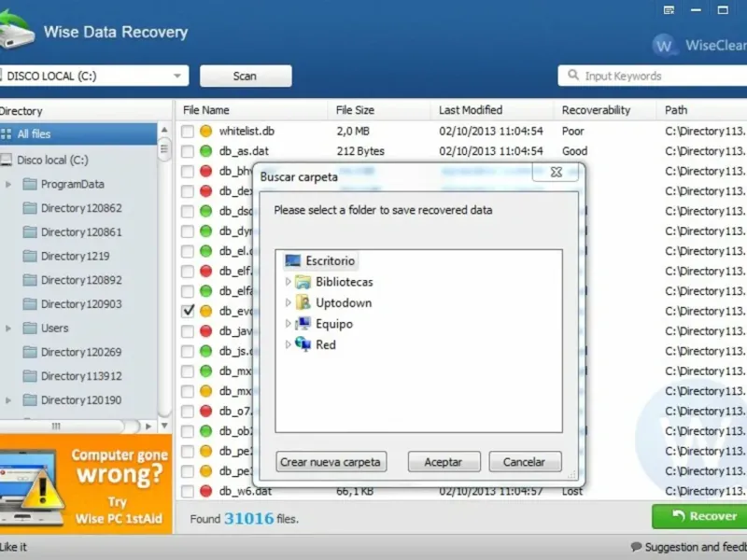Screen dimensions: 747x560
Task: Click the directory panel scroll up arrow
Action: pos(164,130)
